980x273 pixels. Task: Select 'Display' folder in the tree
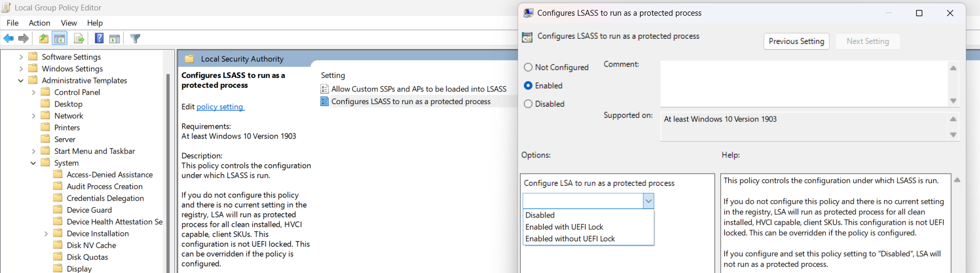(x=79, y=268)
